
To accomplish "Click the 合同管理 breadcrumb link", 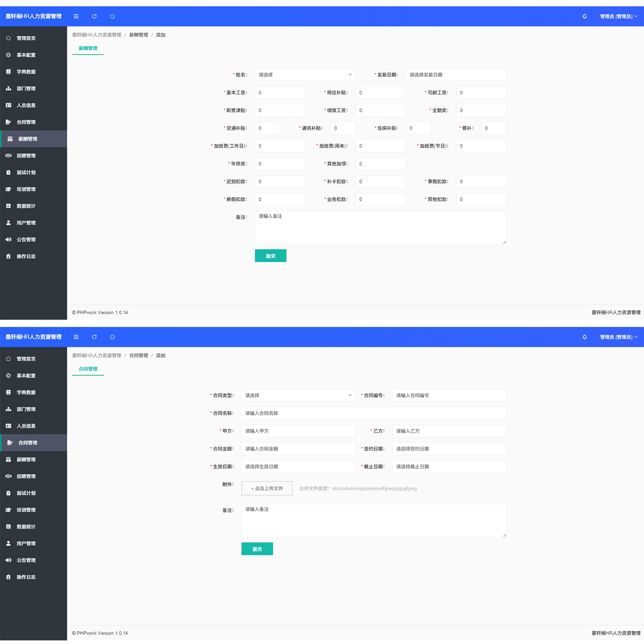I will pos(139,356).
